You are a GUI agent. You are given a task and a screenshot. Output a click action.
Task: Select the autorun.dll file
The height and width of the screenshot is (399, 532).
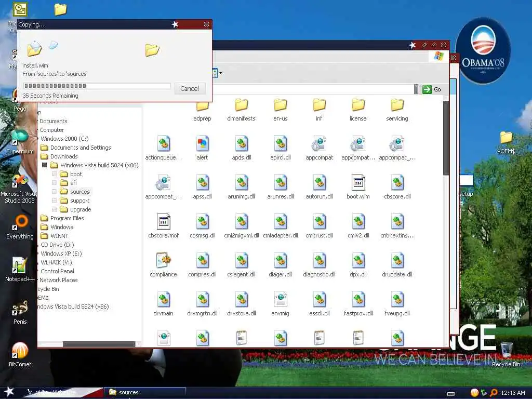pos(320,187)
